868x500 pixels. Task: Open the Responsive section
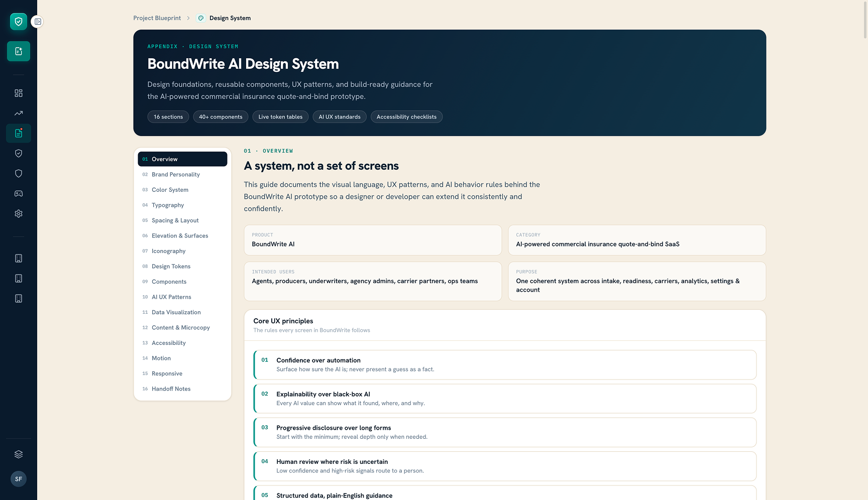coord(182,373)
